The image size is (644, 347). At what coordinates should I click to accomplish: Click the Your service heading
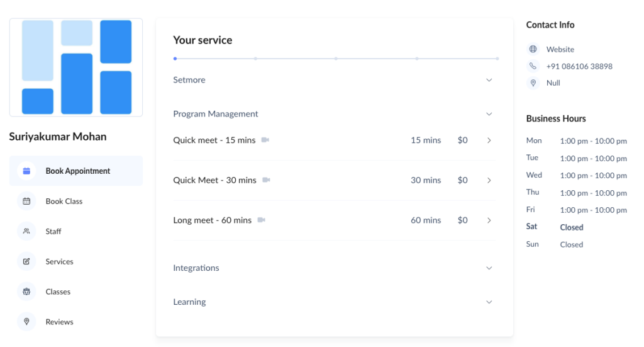203,40
